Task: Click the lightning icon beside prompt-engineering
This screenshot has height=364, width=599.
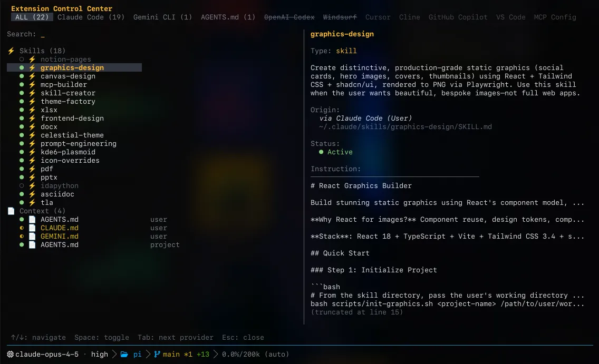Action: click(x=33, y=143)
